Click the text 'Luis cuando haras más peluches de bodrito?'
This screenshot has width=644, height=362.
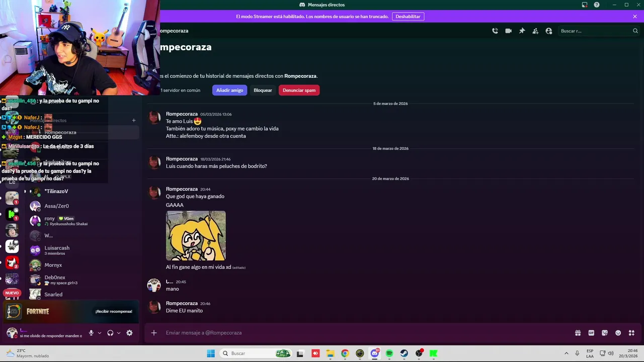click(x=216, y=166)
